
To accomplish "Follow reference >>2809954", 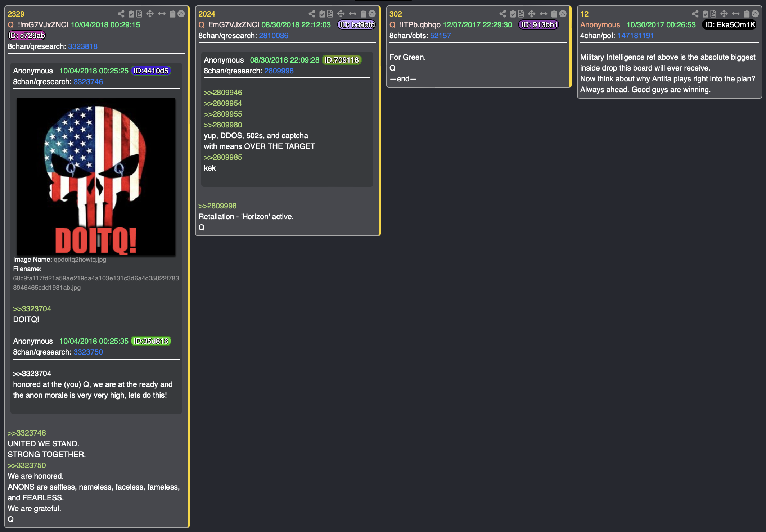I will 223,103.
